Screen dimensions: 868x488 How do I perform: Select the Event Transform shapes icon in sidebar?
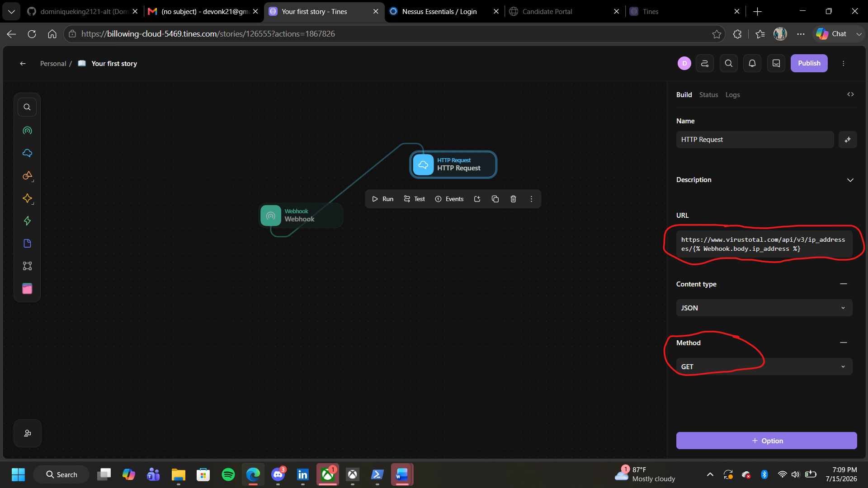(x=27, y=176)
